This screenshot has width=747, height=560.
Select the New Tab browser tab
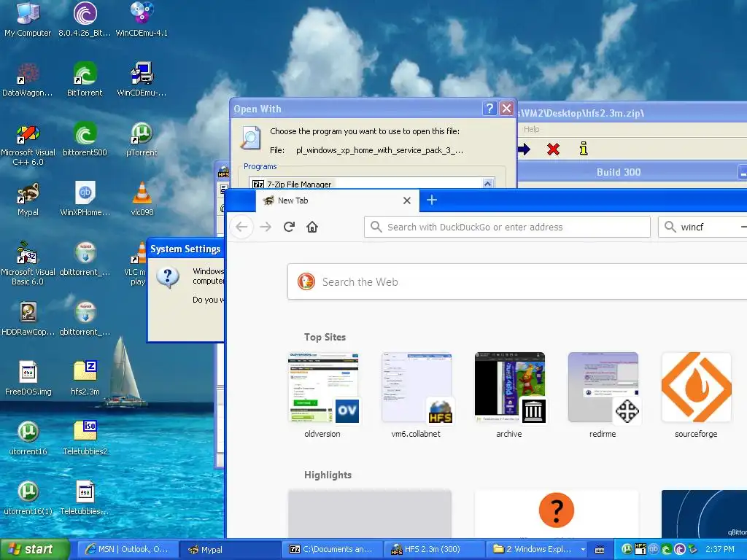click(x=338, y=201)
